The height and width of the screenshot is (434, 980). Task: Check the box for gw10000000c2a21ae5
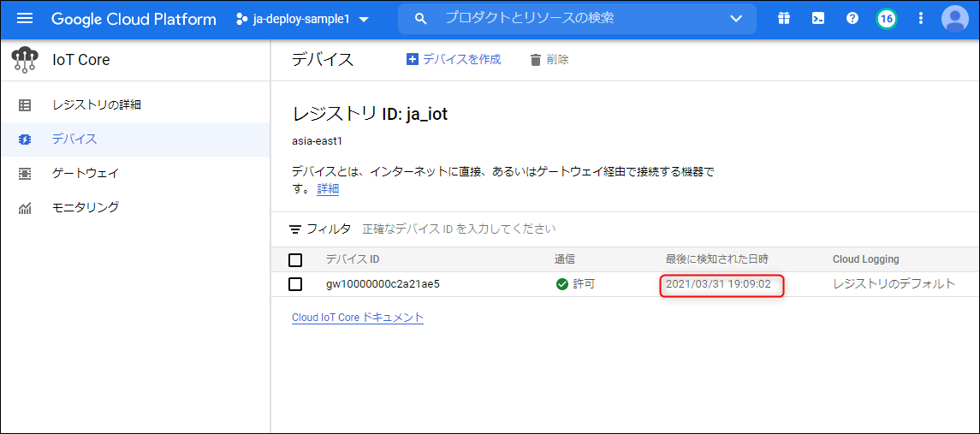295,284
